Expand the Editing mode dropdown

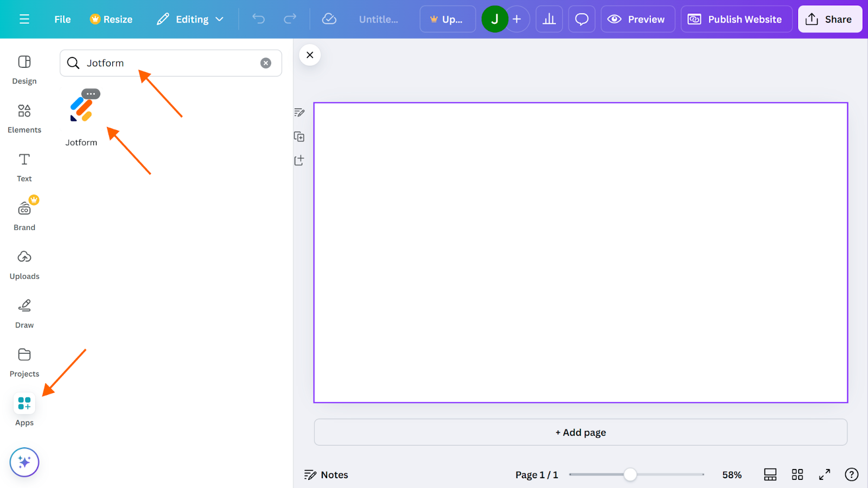point(190,19)
